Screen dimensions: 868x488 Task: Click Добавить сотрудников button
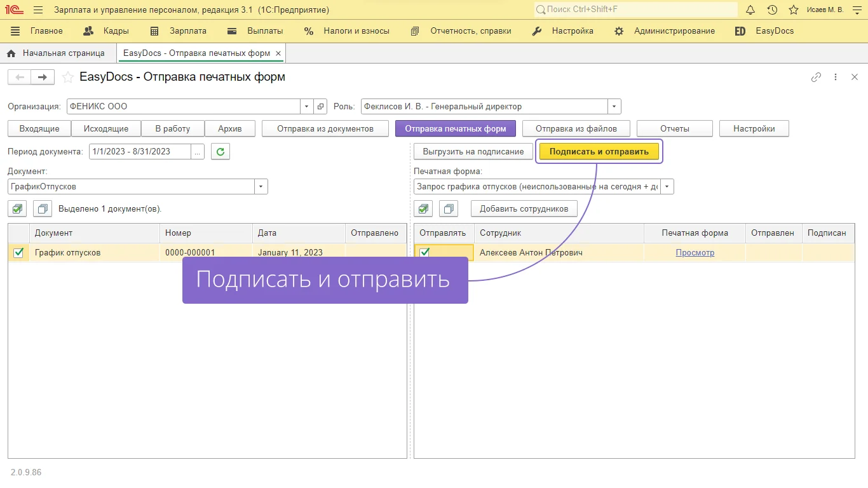tap(524, 208)
